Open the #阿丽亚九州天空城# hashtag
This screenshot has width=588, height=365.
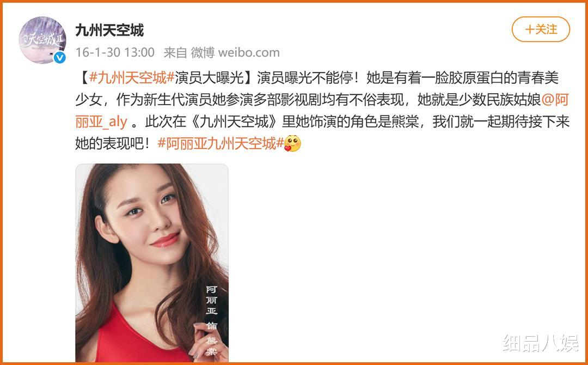(x=220, y=143)
